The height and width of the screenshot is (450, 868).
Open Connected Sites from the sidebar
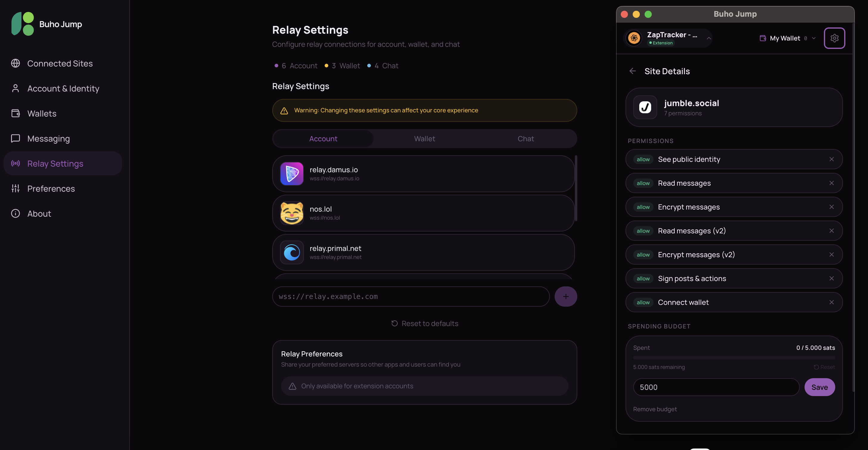[60, 63]
